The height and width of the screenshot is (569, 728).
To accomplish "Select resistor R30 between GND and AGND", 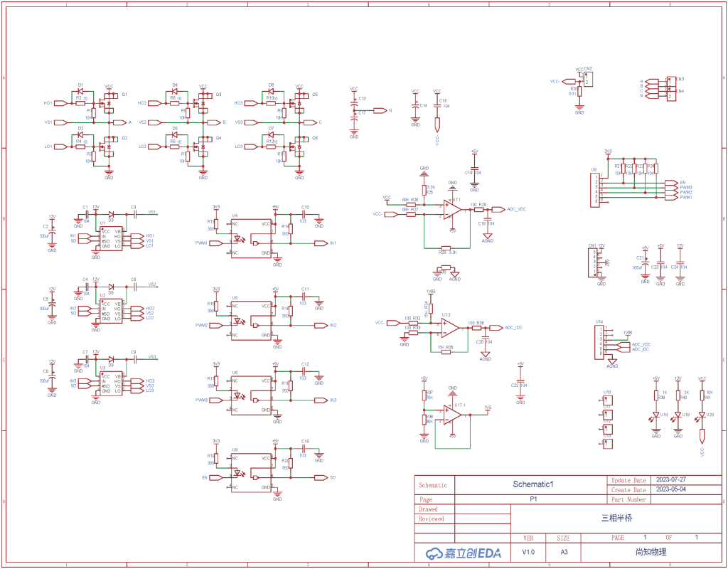I will (x=446, y=267).
